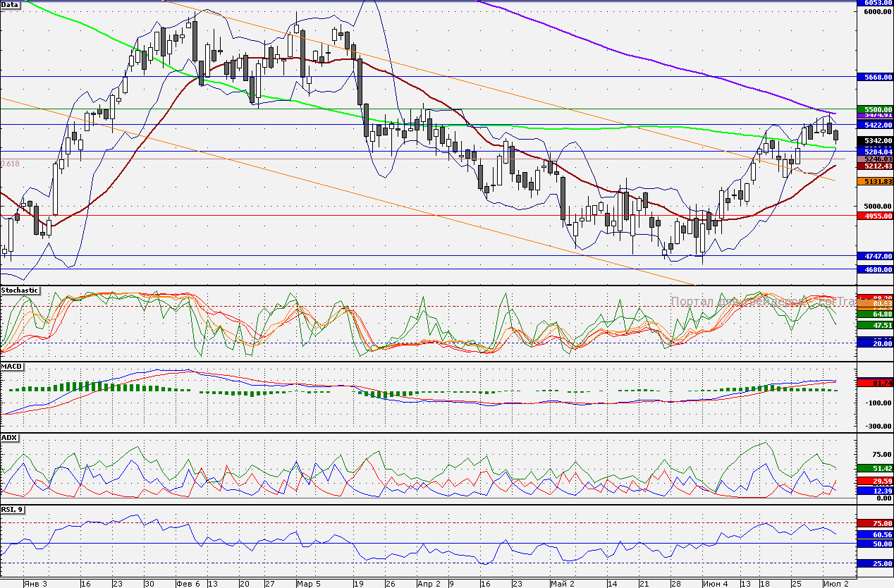Select the orange 5131.83 price tag

pos(874,182)
